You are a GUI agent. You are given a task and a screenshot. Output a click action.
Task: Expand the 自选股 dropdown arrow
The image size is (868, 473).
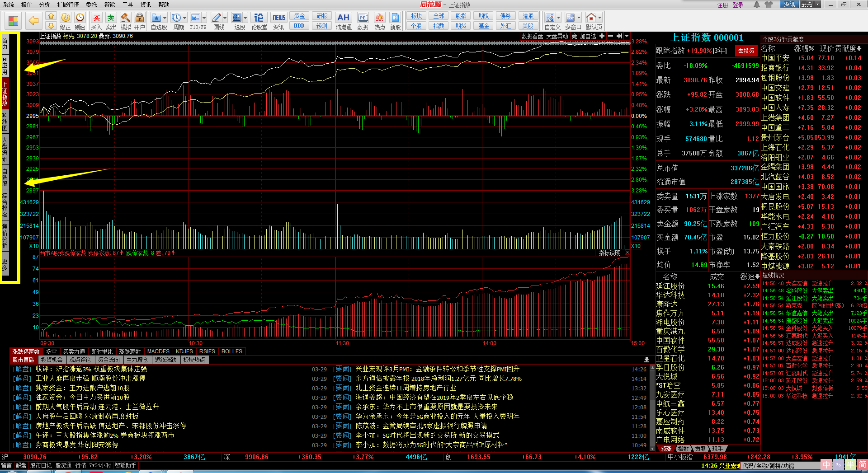coord(165,18)
